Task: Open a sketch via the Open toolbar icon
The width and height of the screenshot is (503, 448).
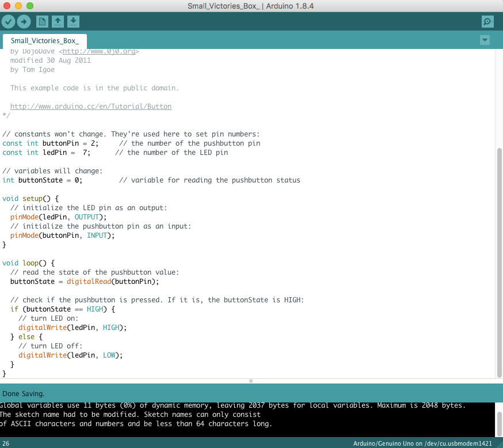Action: pyautogui.click(x=58, y=21)
